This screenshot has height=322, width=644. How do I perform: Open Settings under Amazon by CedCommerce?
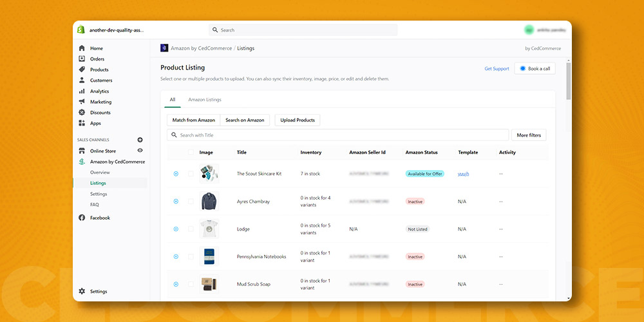(x=99, y=194)
